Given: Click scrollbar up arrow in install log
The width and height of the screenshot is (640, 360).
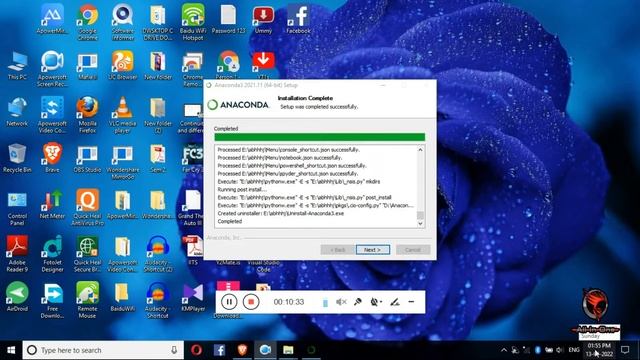Looking at the screenshot, I should coord(420,150).
